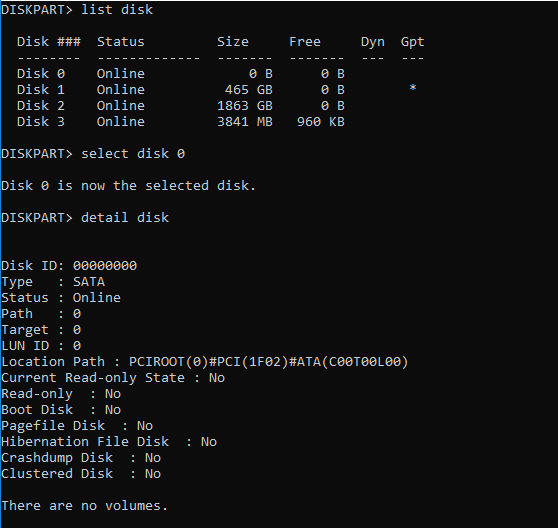This screenshot has width=558, height=528.
Task: Click the Disk ID 00000000 value
Action: (105, 266)
